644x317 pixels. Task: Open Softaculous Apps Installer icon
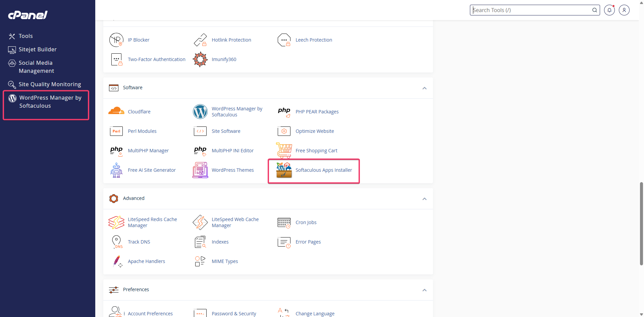coord(284,170)
